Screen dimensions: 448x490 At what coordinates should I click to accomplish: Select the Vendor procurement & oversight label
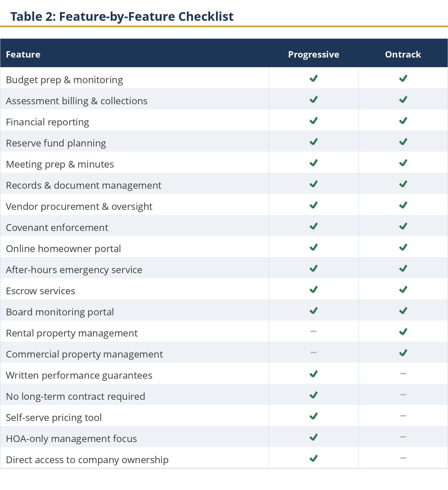point(79,207)
